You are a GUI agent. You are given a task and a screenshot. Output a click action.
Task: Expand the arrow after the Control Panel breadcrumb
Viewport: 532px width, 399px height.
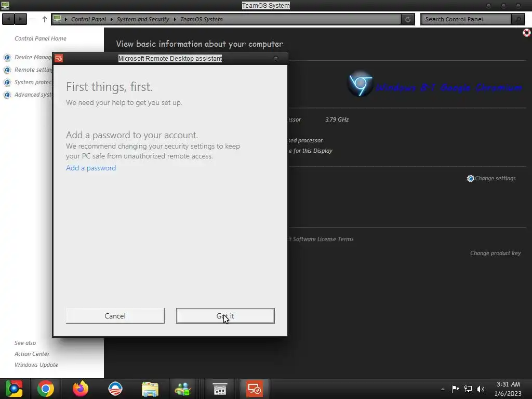tap(111, 19)
